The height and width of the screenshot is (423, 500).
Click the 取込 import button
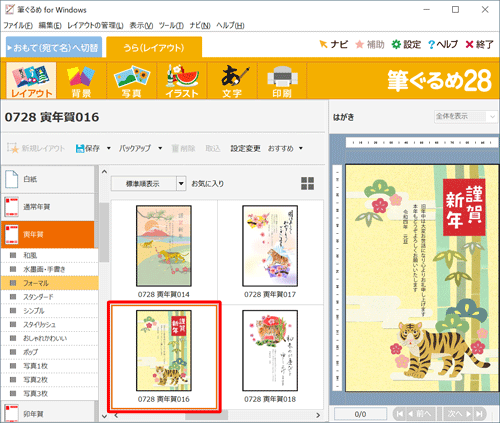pos(213,148)
